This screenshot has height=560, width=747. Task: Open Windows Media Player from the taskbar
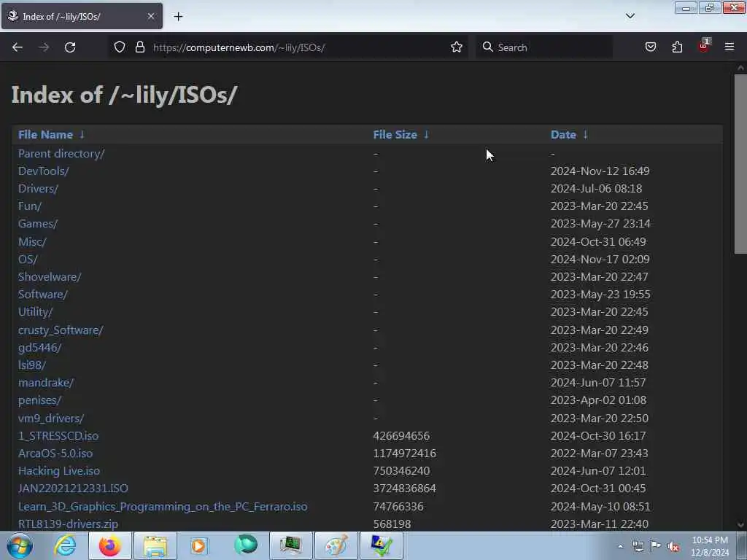(x=199, y=545)
